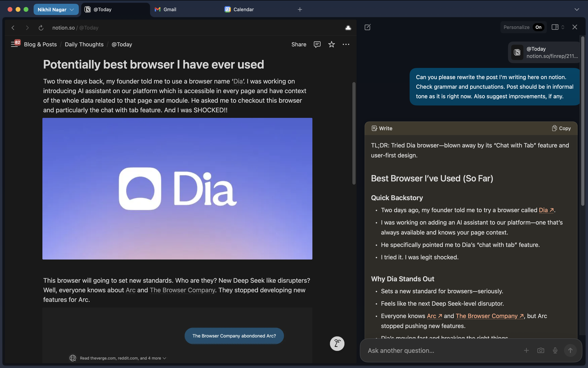Click the 'Best Browser I've Used (So Far)' heading

tap(432, 178)
